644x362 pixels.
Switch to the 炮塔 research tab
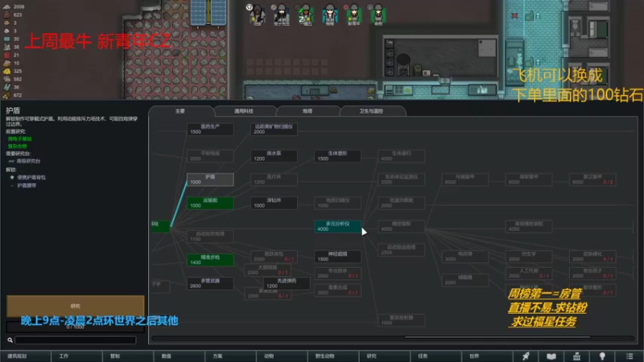click(308, 111)
